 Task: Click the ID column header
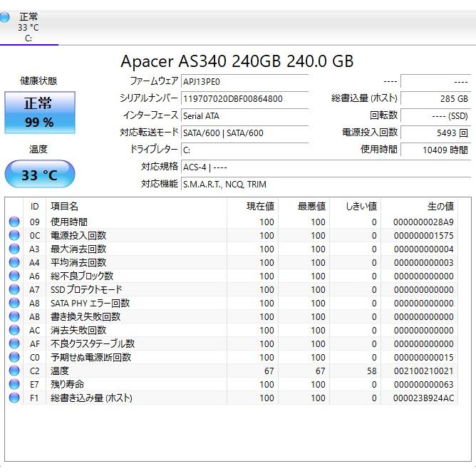35,207
